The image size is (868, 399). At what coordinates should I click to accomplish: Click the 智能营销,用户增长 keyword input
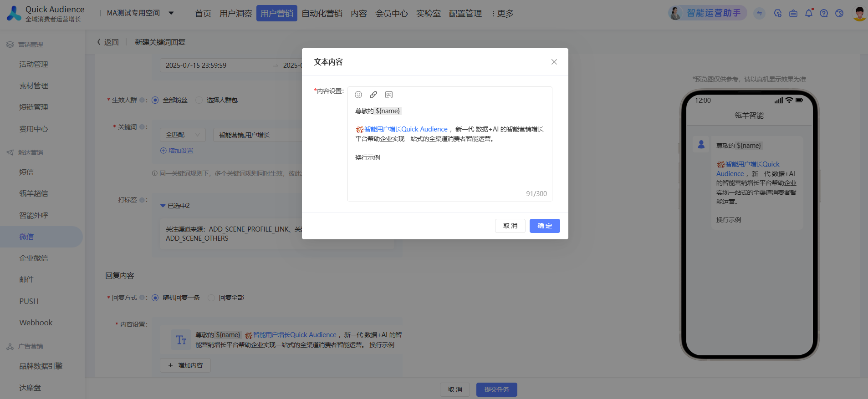pyautogui.click(x=257, y=135)
